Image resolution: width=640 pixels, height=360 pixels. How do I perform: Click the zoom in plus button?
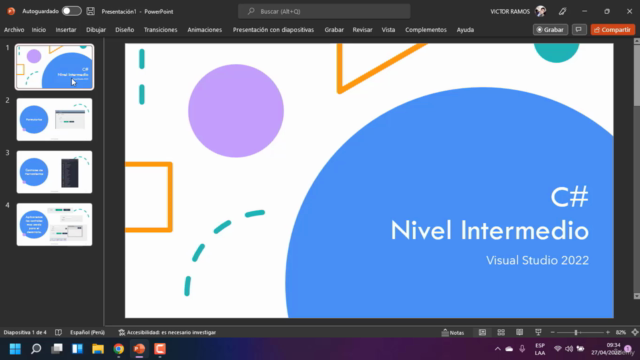coord(608,333)
